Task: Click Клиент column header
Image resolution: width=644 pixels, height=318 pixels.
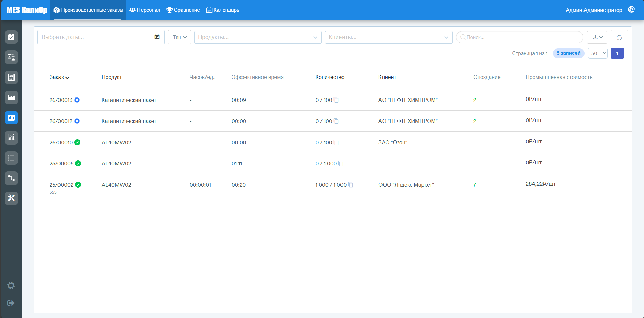Action: 387,77
